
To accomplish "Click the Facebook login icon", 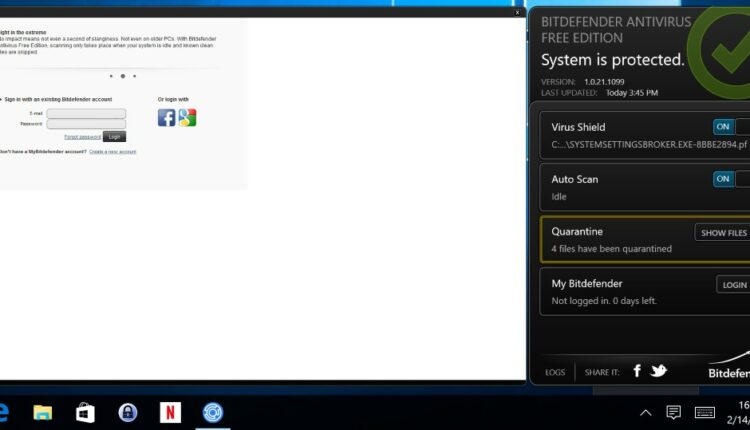I will [166, 118].
